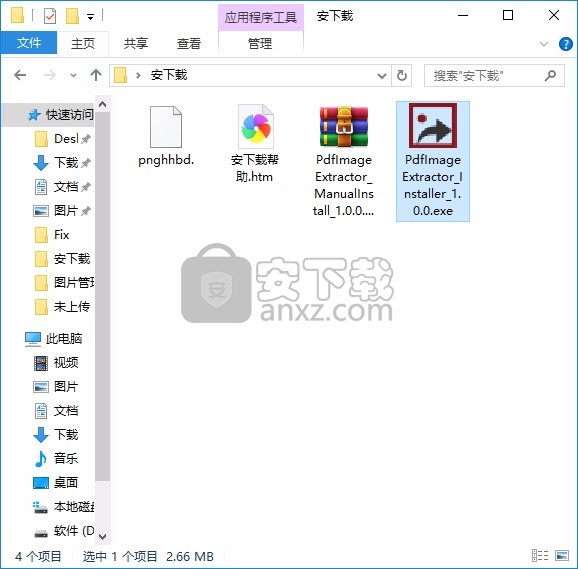Switch to details view in status bar

(540, 555)
